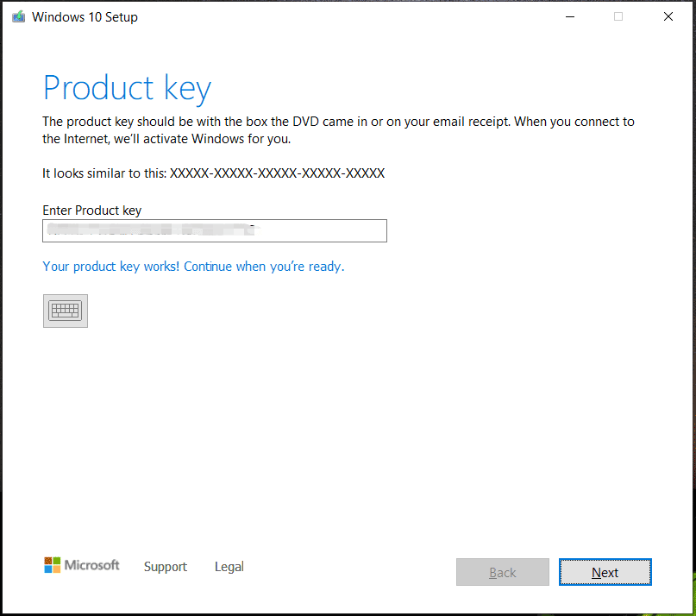Close the Windows 10 Setup window
This screenshot has width=696, height=616.
pos(668,16)
